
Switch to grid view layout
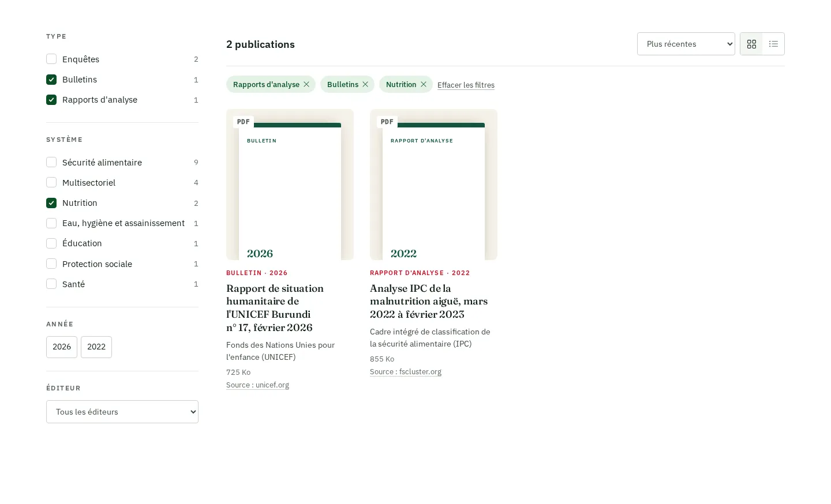point(751,44)
